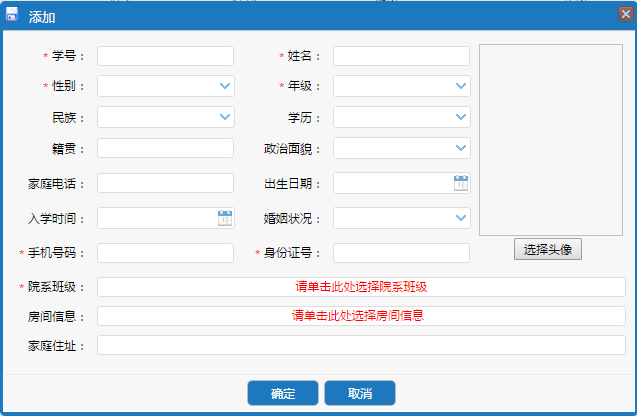Select the 身份证号 input field

(401, 253)
